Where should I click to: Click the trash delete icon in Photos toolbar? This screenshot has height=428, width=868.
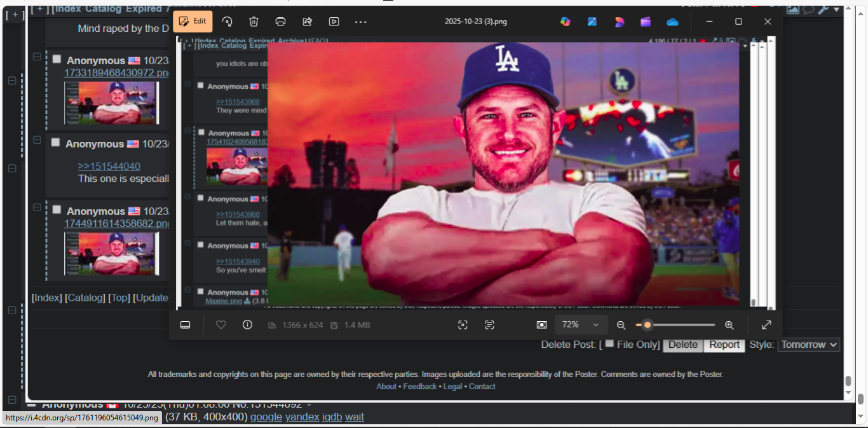click(x=254, y=22)
